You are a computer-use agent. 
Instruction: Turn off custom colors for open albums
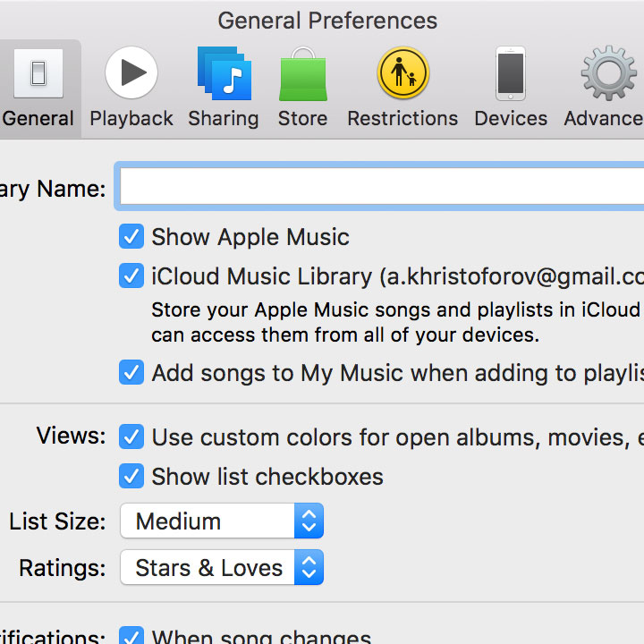[131, 437]
